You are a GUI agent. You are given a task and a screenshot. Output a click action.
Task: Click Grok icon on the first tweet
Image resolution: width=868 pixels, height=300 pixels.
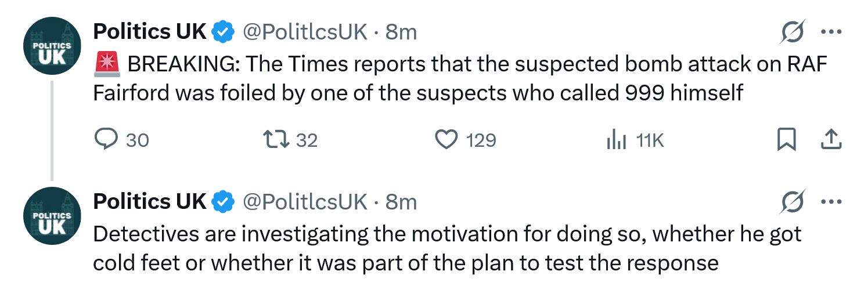pyautogui.click(x=793, y=31)
